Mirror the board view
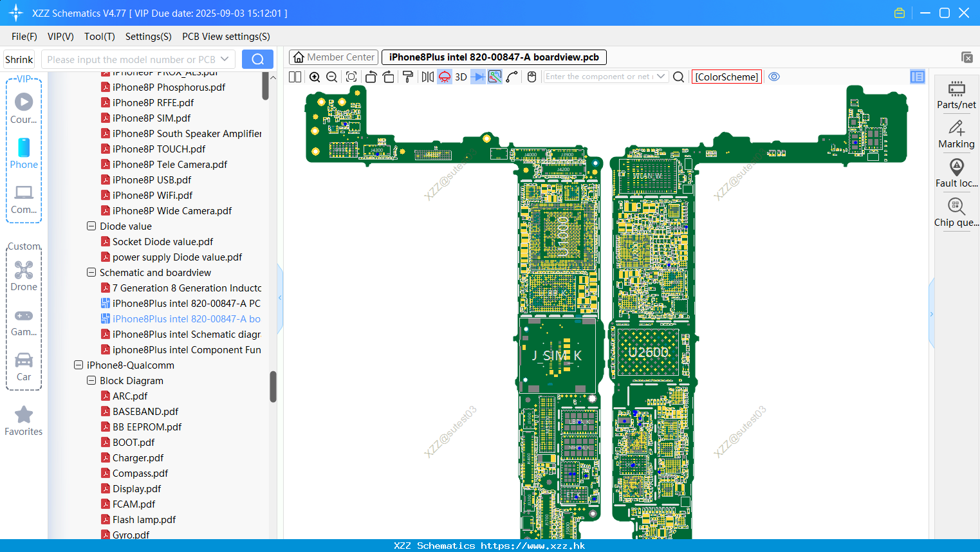Screen dimensions: 980x552 point(428,77)
